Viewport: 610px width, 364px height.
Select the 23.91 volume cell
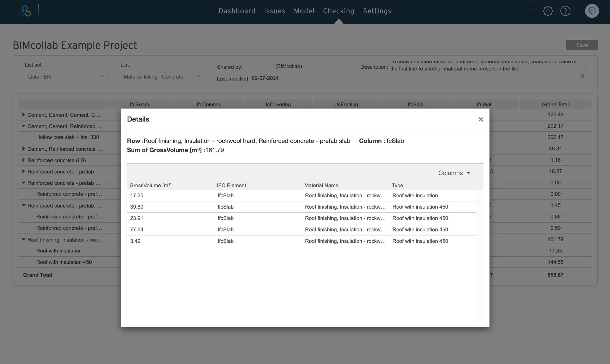tap(137, 218)
